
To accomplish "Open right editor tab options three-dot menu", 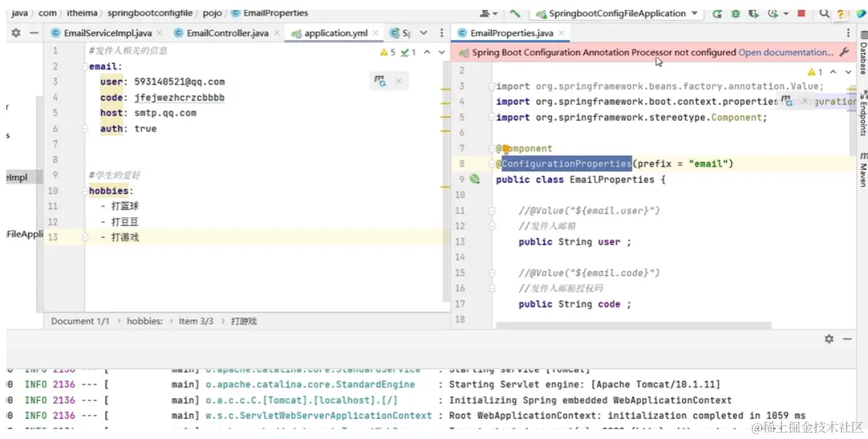I will 848,33.
